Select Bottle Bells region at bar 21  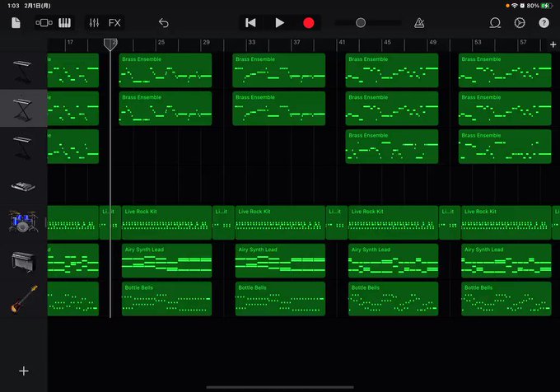coord(167,299)
